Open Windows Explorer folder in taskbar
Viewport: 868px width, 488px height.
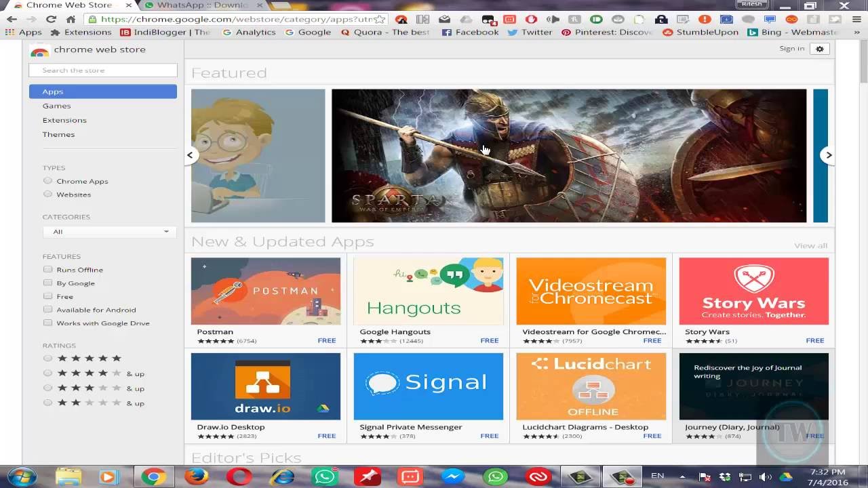(x=68, y=477)
